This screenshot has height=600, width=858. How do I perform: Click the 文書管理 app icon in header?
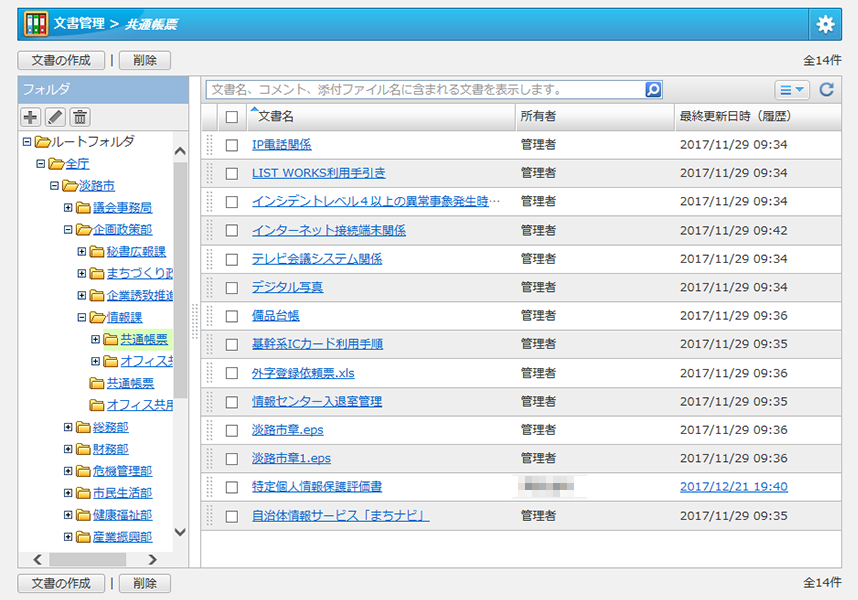coord(35,24)
